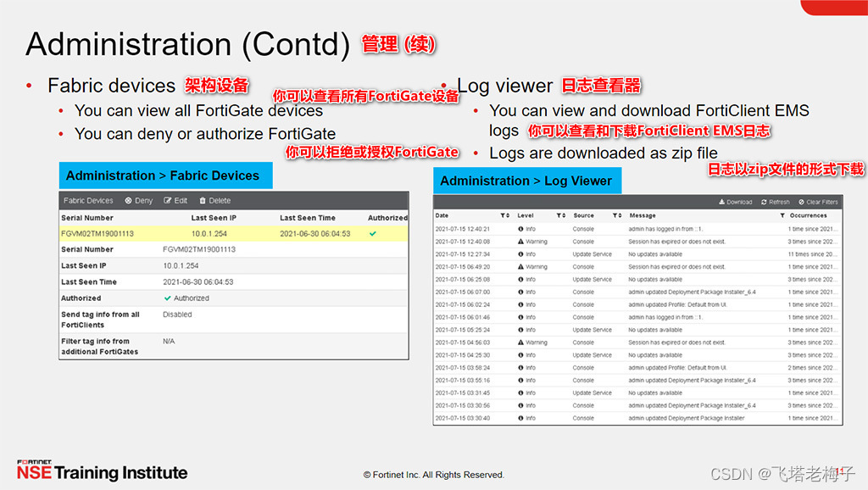Toggle the Source column sort arrows

(x=620, y=215)
